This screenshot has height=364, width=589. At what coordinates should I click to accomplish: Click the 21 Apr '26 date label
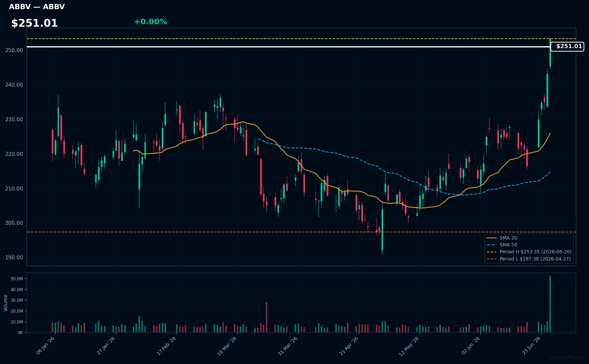click(349, 346)
